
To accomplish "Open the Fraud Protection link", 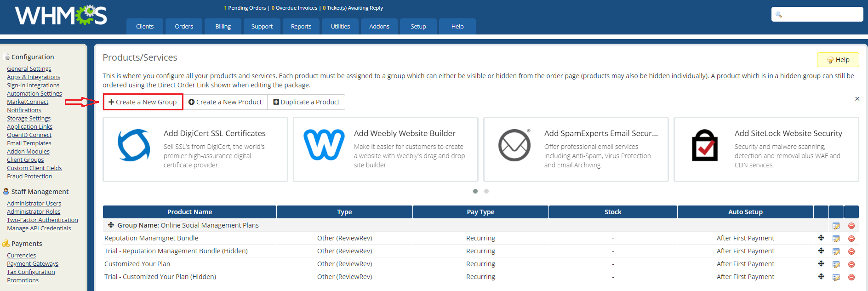I will [x=29, y=176].
